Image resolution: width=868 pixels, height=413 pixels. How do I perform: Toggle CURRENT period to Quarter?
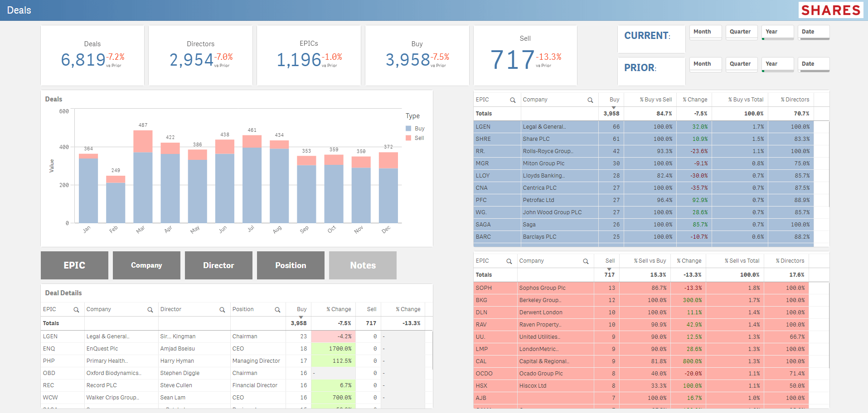coord(741,32)
